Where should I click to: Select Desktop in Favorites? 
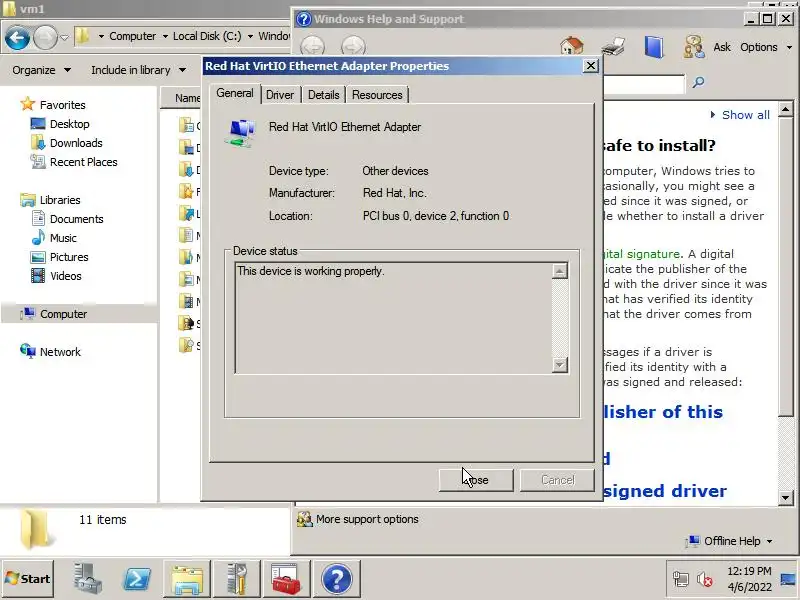click(x=69, y=124)
